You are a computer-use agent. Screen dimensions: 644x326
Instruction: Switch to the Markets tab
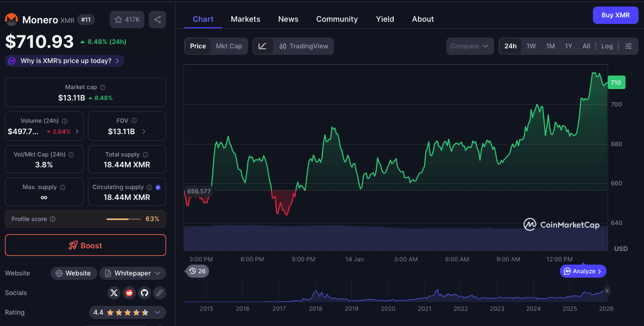(245, 19)
